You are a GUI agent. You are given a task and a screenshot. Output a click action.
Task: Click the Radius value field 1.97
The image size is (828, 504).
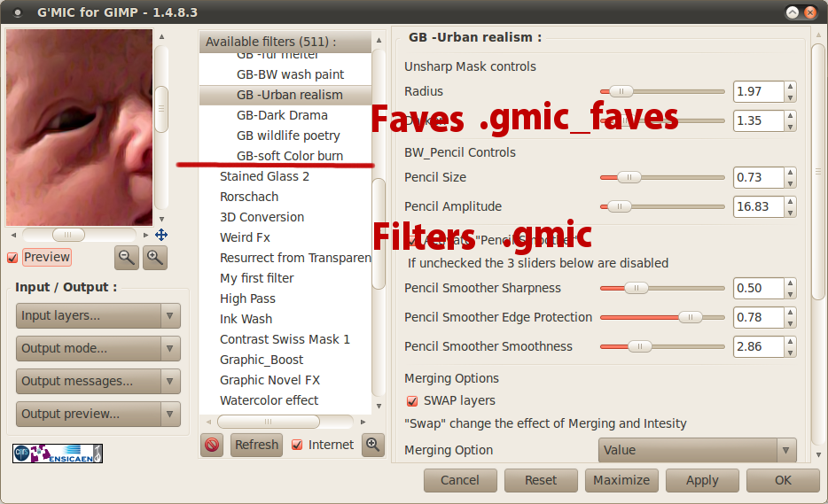point(759,92)
